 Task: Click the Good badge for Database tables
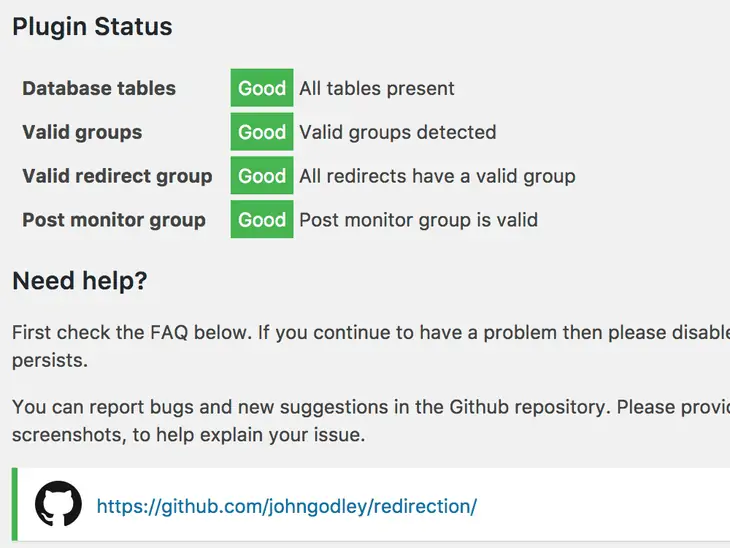click(x=262, y=88)
